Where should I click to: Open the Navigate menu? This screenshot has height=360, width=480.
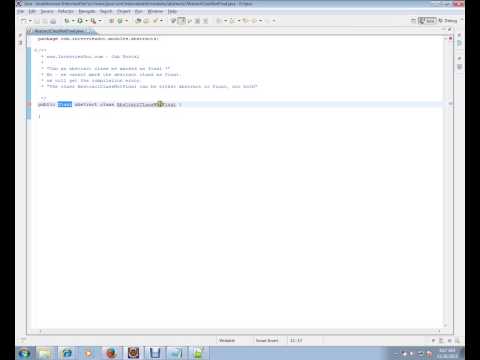pos(87,11)
